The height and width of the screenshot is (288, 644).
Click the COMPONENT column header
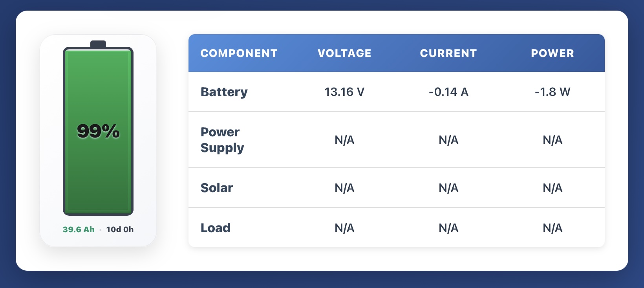click(239, 53)
